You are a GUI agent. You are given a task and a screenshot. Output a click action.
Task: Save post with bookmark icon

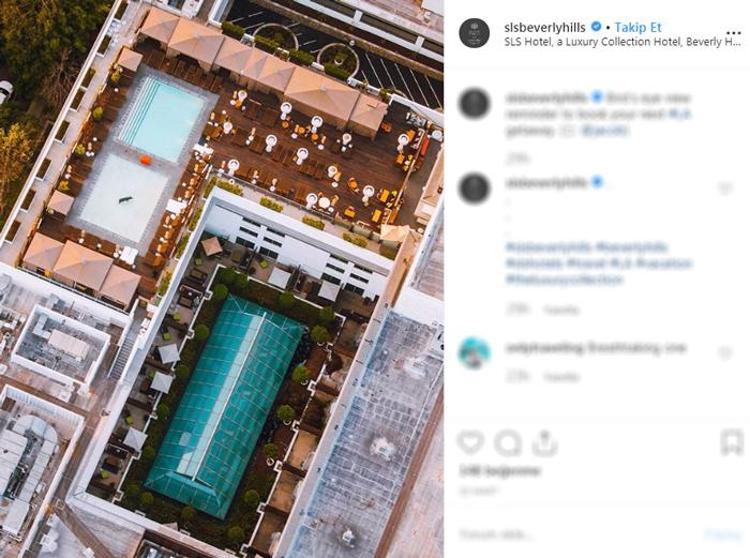click(731, 442)
